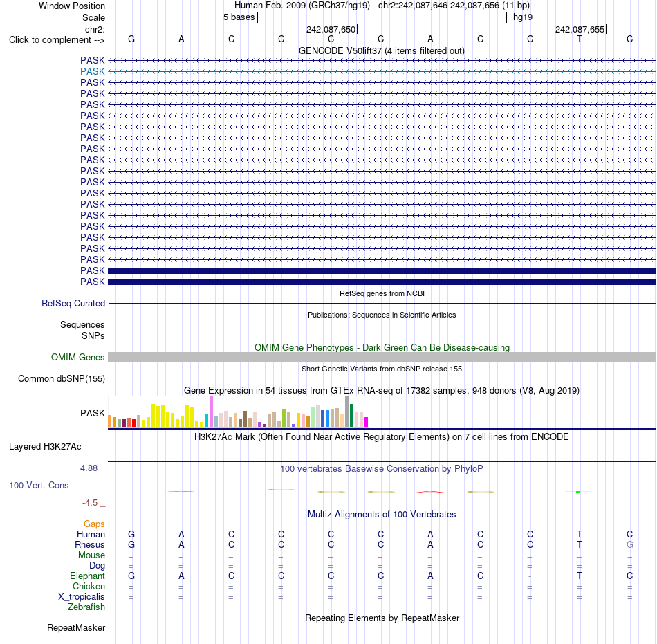Click the 'SNPs' track label
The width and height of the screenshot is (657, 644).
93,335
